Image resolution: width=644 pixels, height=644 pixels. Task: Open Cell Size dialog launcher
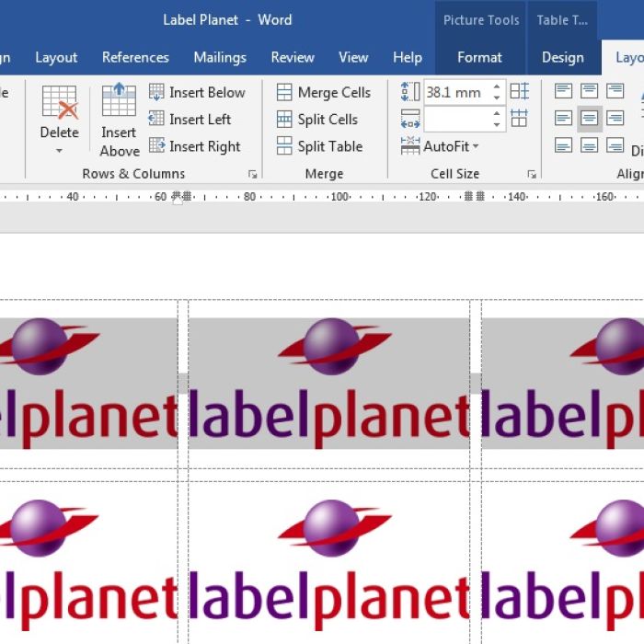click(532, 175)
